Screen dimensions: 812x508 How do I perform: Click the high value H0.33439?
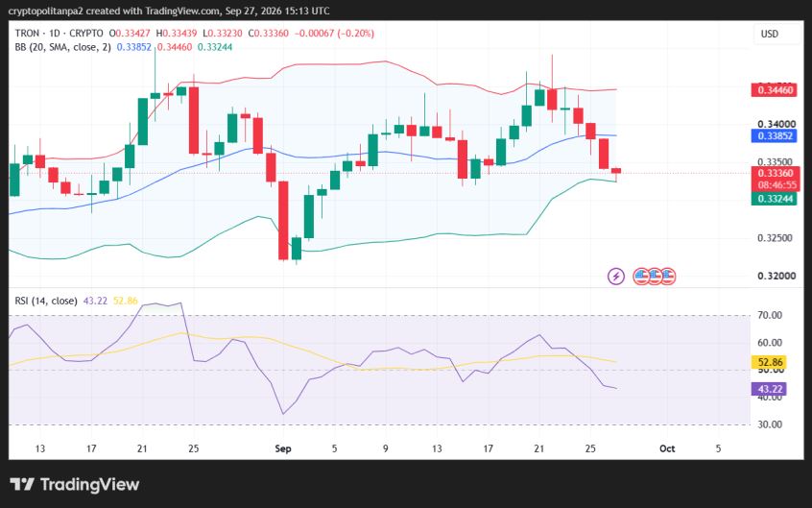(177, 34)
